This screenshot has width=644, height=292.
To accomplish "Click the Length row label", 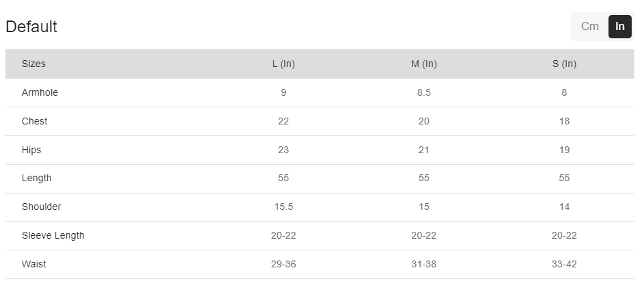I will coord(37,178).
